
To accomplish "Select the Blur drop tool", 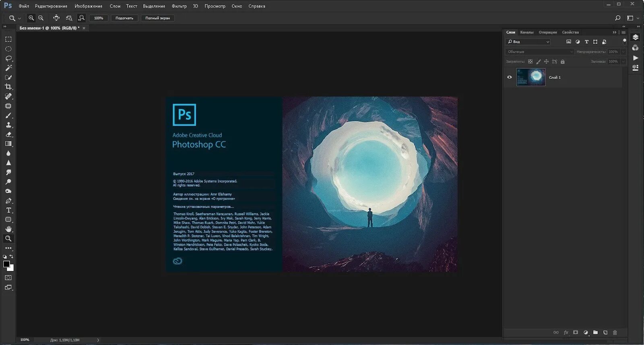I will [8, 153].
